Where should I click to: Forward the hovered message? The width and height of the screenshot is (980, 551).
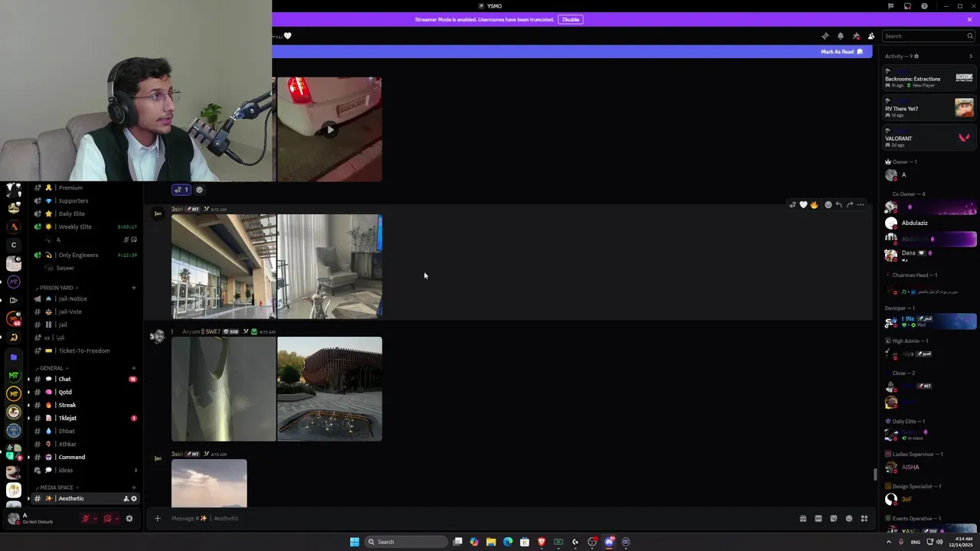[849, 205]
